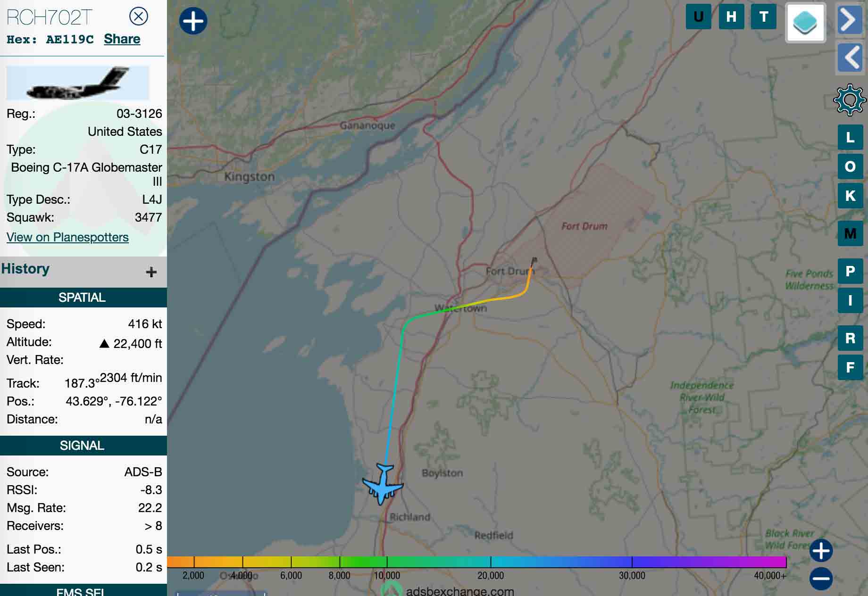Click the position coordinates 43.629°, -76.122°
868x596 pixels.
tap(114, 401)
